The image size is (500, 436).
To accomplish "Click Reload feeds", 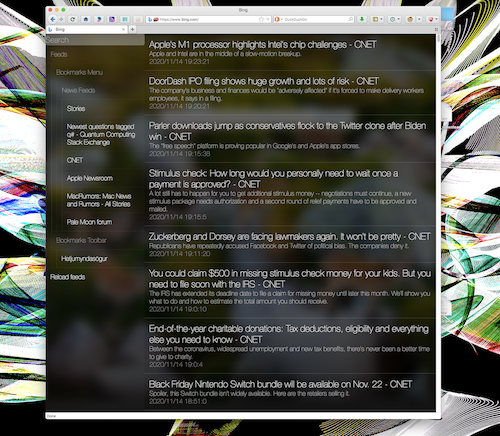I will click(67, 277).
